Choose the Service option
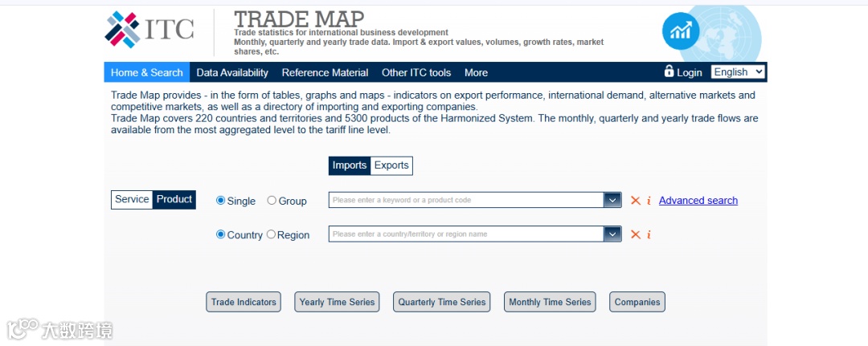The width and height of the screenshot is (868, 346). (132, 200)
